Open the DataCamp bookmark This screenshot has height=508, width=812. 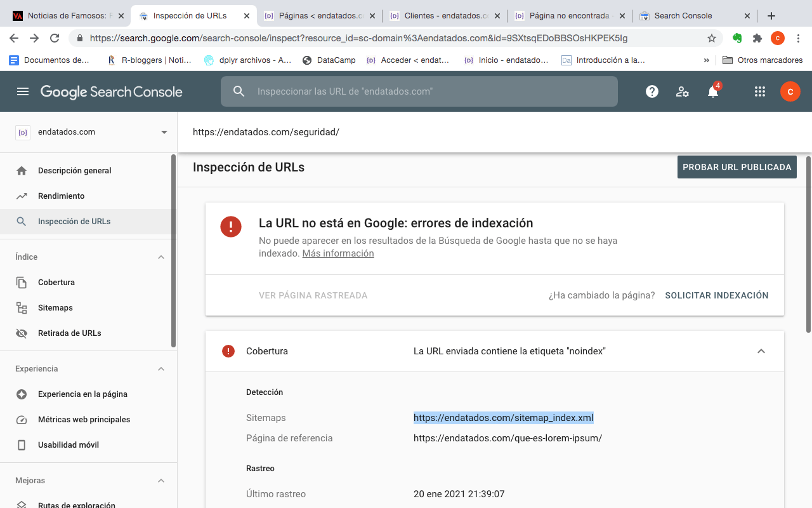pos(329,60)
